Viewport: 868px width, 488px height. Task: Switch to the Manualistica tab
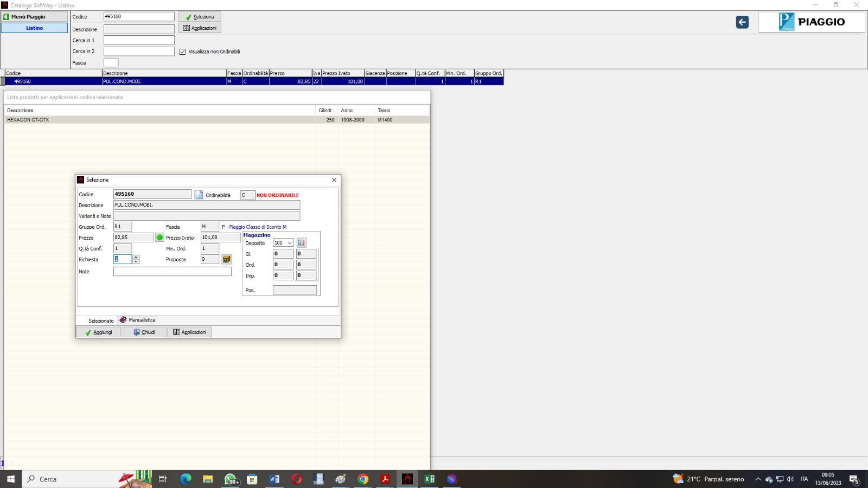(138, 320)
